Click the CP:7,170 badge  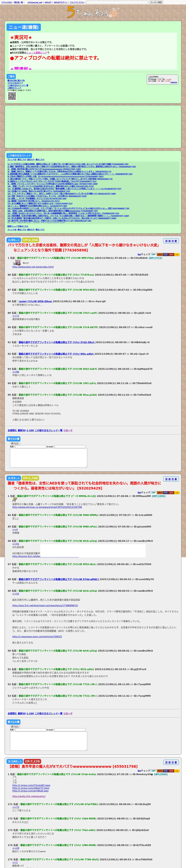tap(32, 761)
